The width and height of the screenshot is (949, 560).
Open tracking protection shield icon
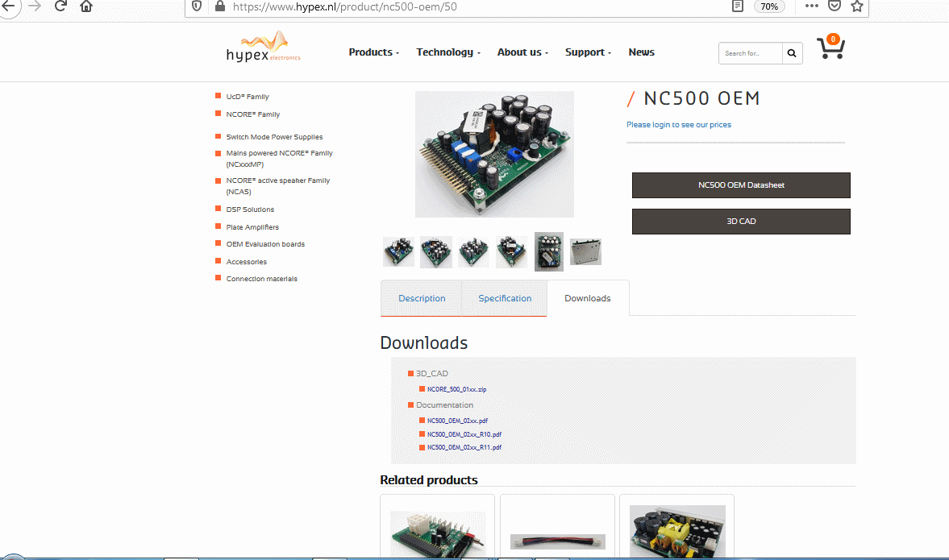[x=197, y=6]
